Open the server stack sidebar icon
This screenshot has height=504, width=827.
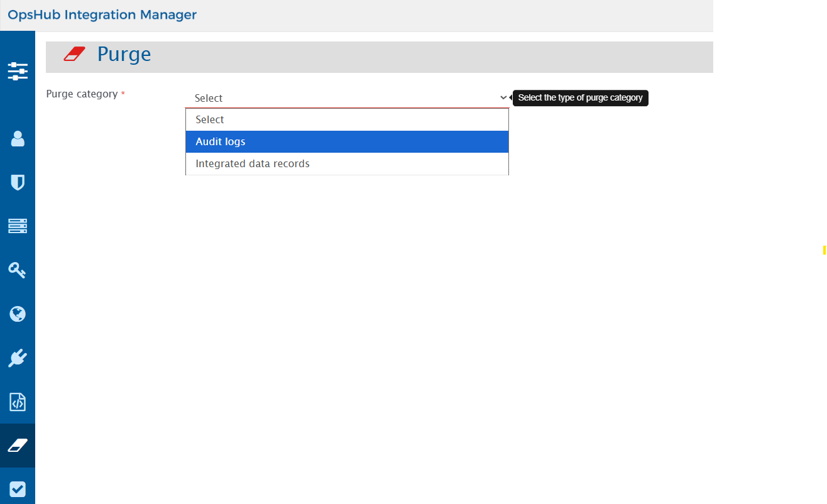[18, 226]
